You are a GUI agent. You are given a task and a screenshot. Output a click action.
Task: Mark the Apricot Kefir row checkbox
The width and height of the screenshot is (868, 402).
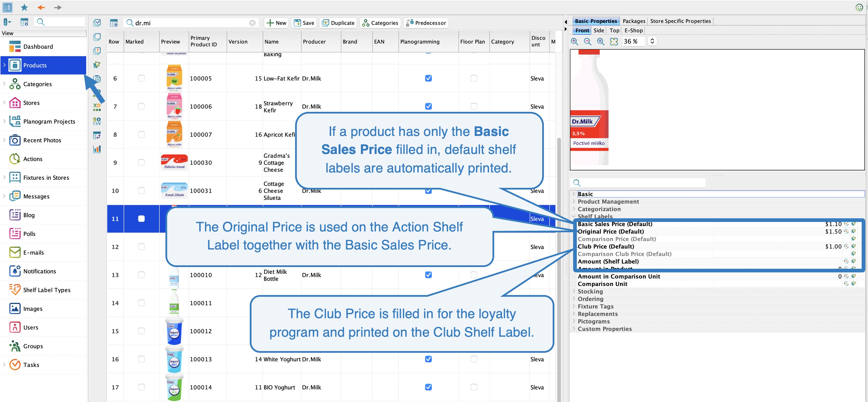(x=142, y=134)
